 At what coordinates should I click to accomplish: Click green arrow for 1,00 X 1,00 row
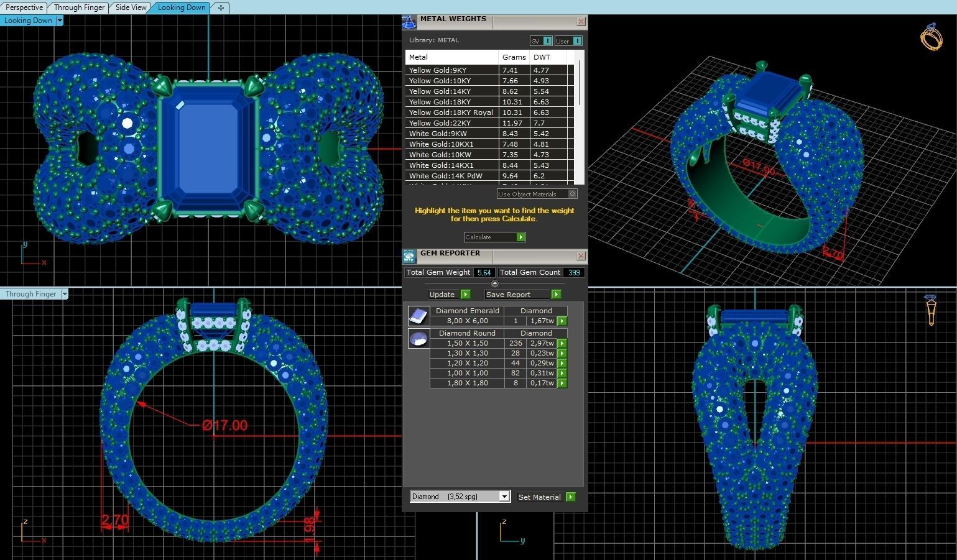point(562,374)
